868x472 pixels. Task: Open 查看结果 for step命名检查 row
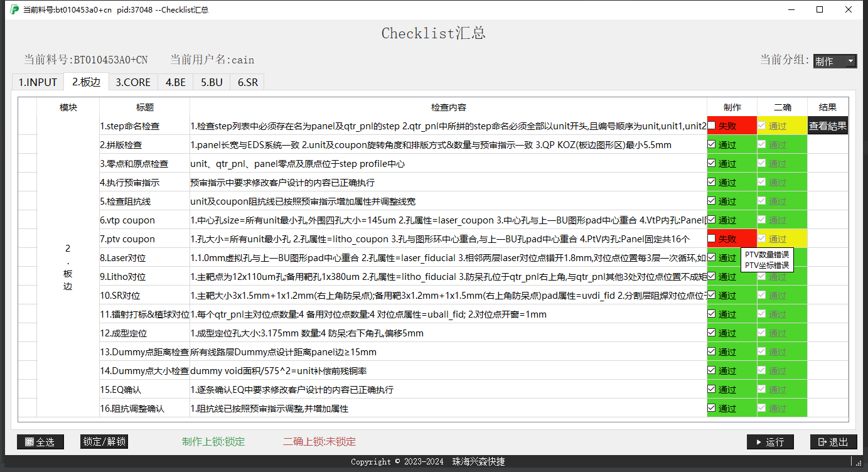pyautogui.click(x=828, y=126)
